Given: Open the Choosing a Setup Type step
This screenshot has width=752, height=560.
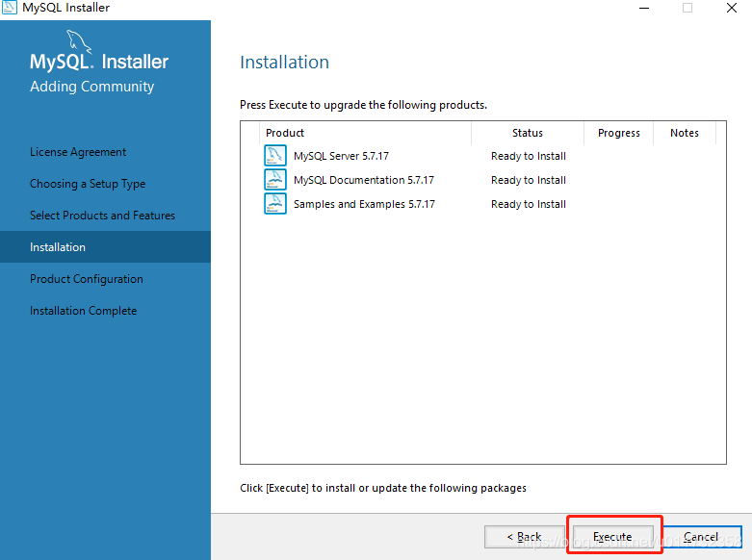Looking at the screenshot, I should [x=88, y=184].
